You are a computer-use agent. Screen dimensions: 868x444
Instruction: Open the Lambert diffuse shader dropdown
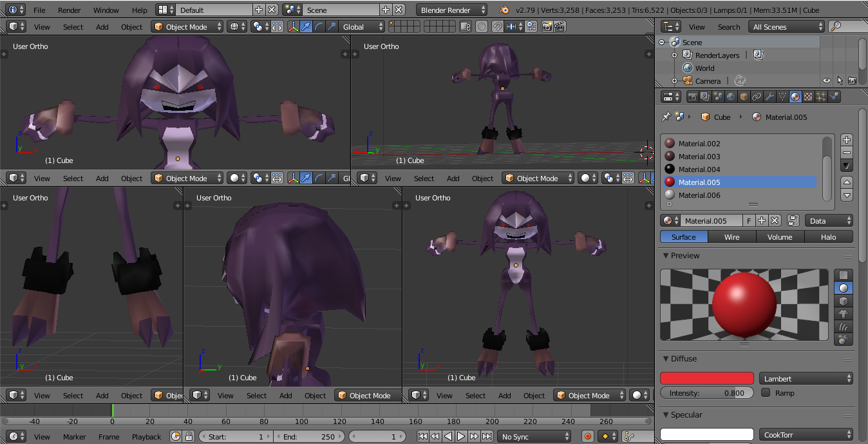806,379
